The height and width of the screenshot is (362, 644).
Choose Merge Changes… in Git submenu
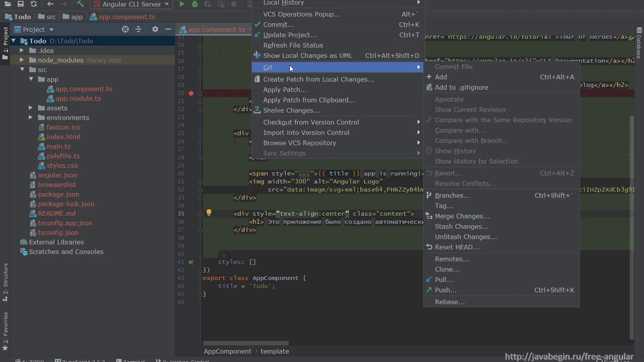(502, 216)
